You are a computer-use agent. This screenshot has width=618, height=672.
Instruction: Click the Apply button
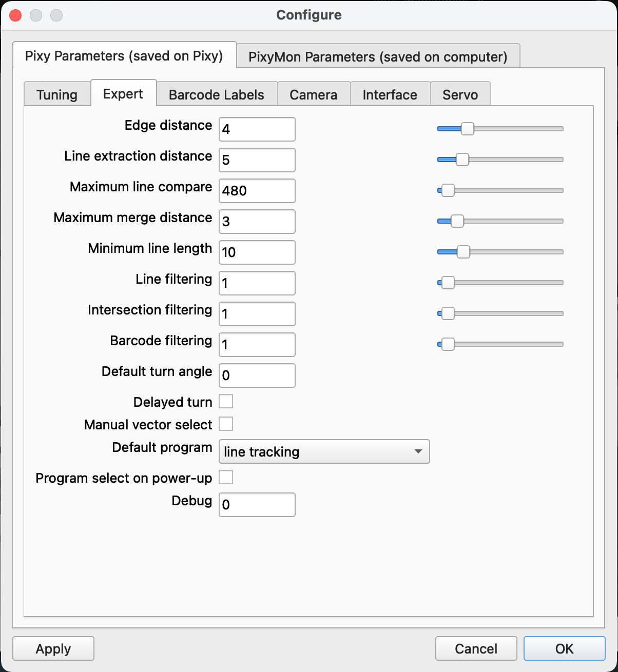tap(53, 649)
